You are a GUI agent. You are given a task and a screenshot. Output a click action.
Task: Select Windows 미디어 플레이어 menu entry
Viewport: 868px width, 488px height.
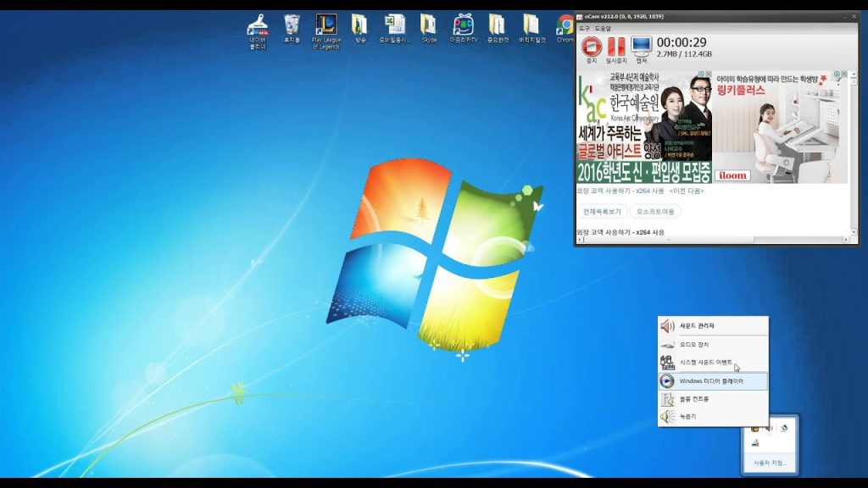coord(713,381)
